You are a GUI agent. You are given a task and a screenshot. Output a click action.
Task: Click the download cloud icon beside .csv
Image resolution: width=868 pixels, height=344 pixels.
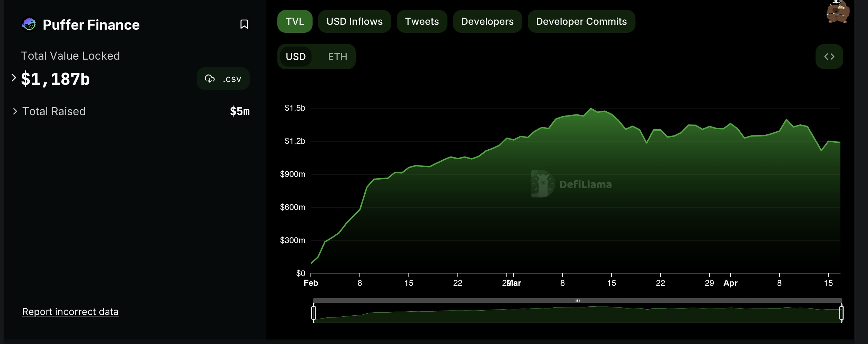[210, 79]
